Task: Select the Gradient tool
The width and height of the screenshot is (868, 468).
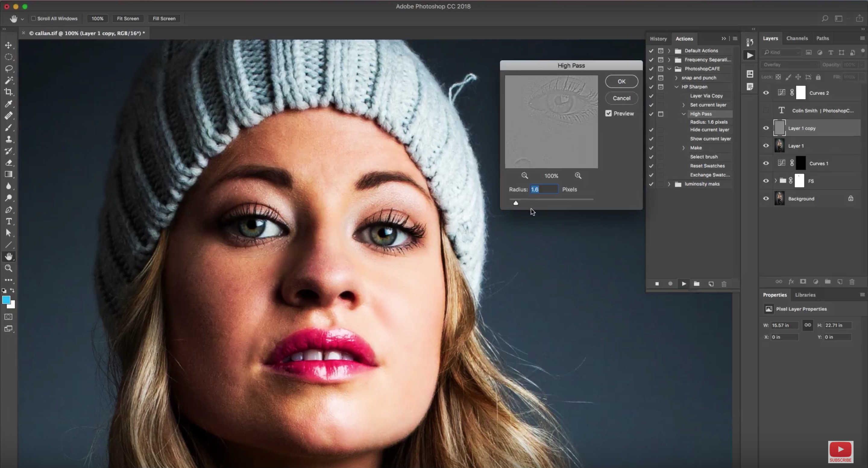Action: click(8, 174)
